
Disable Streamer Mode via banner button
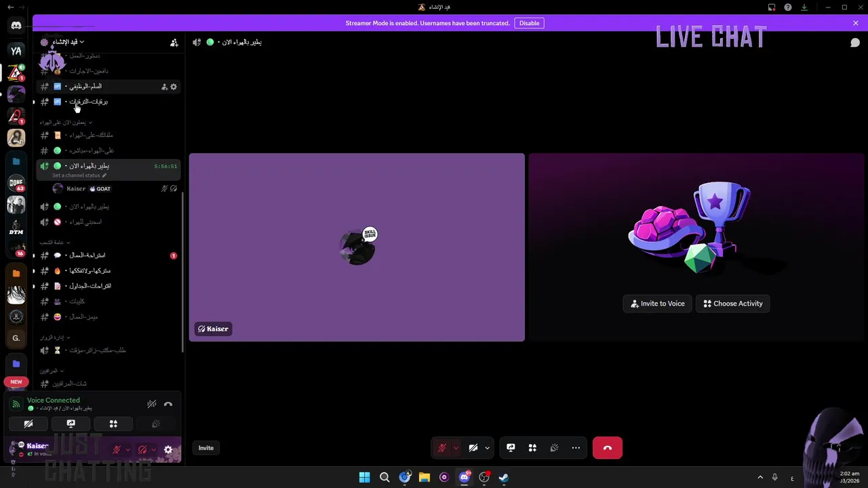529,23
